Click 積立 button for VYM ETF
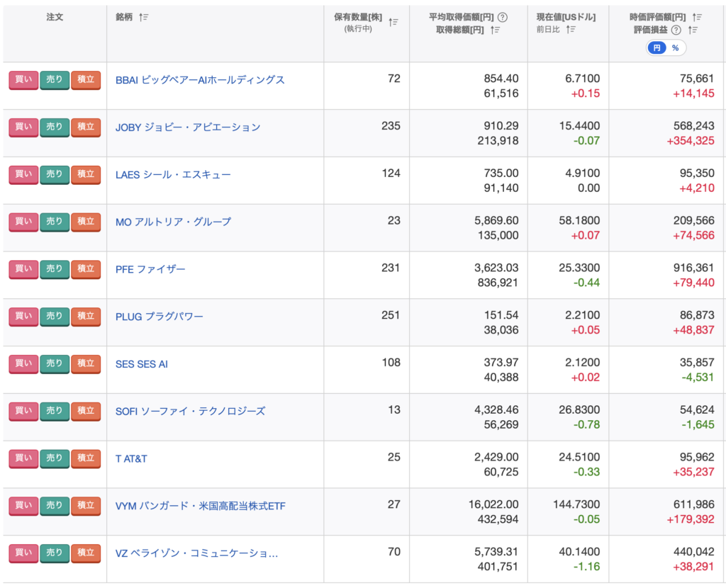Screen dimensions: 726x588 click(86, 506)
